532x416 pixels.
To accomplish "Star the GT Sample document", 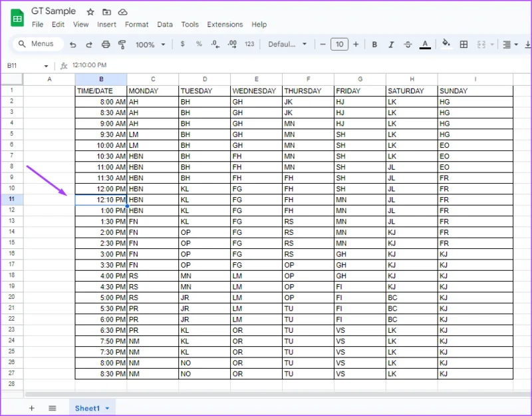I will (x=90, y=12).
